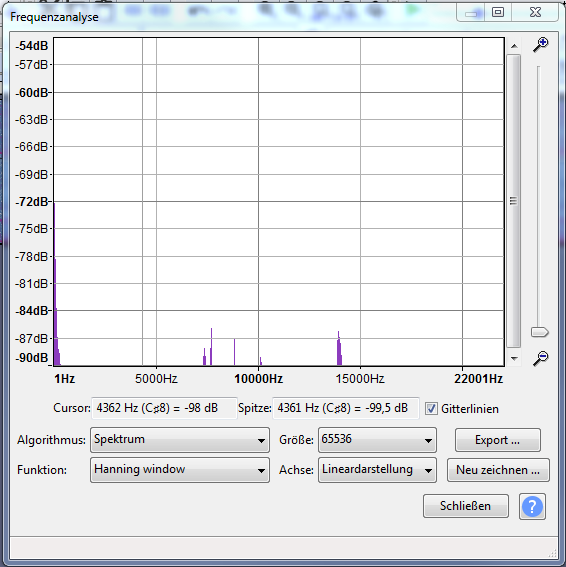Open the Größe 65536 dropdown
Image resolution: width=566 pixels, height=567 pixels.
coord(377,440)
